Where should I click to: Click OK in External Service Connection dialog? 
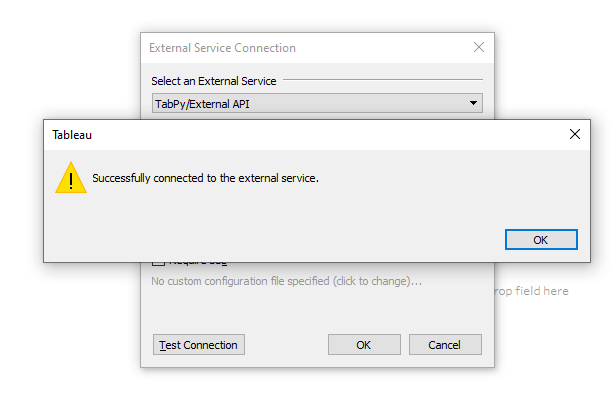[x=363, y=345]
